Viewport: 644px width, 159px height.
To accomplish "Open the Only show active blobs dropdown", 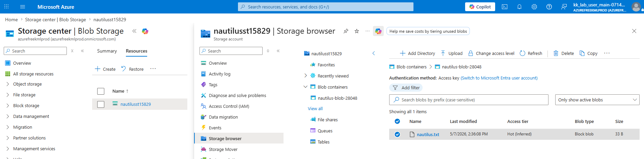I will click(x=597, y=100).
